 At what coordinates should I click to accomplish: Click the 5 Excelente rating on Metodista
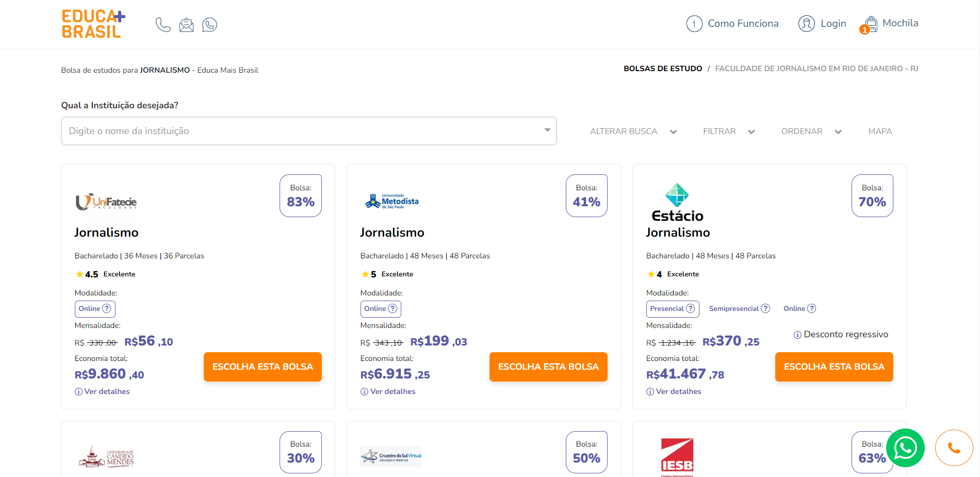pos(387,274)
